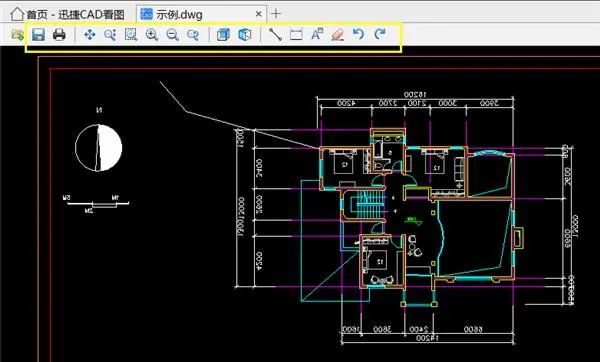Select the pan move tool
The image size is (600, 362).
point(90,35)
